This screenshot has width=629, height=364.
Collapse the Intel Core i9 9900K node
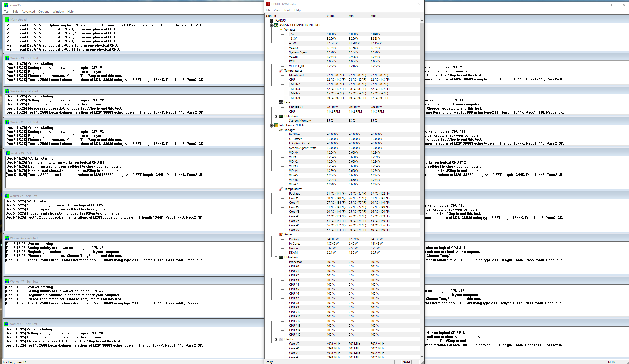click(x=272, y=125)
